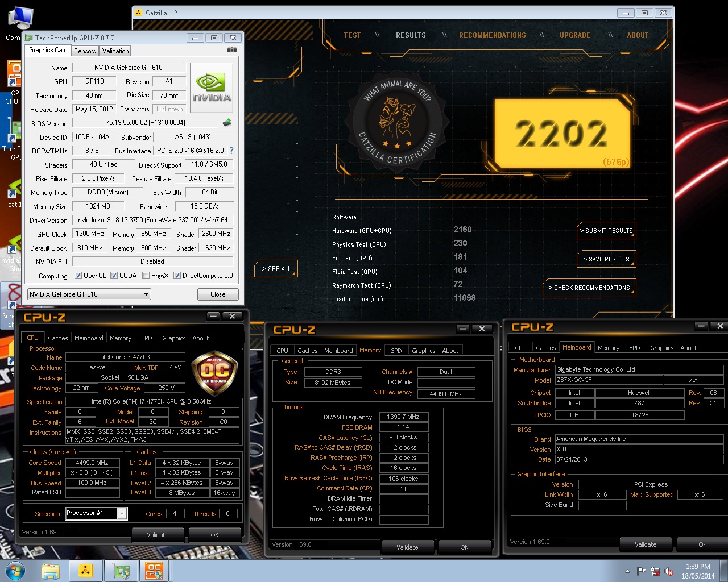728x582 pixels.
Task: Click the Submit Results button
Action: click(x=606, y=231)
